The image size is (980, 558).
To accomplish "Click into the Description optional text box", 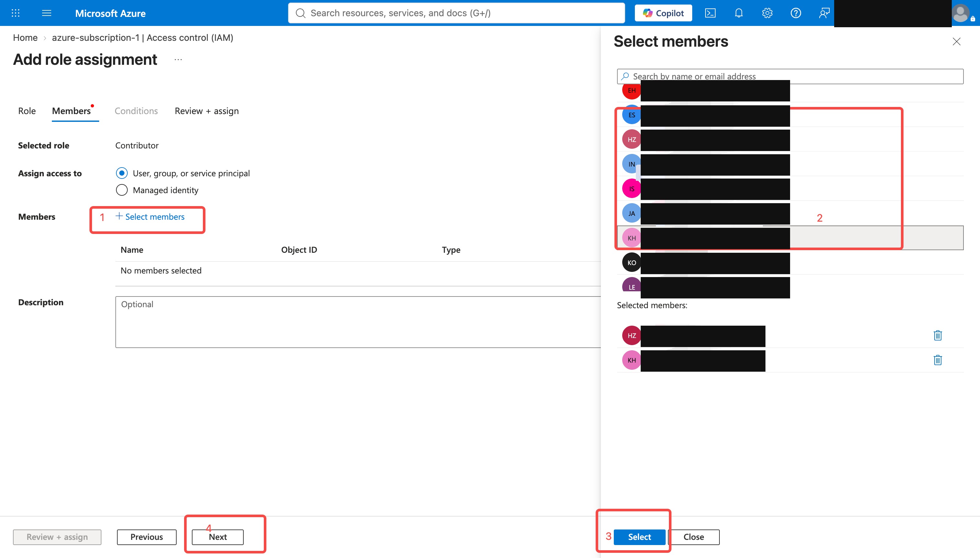I will click(358, 322).
